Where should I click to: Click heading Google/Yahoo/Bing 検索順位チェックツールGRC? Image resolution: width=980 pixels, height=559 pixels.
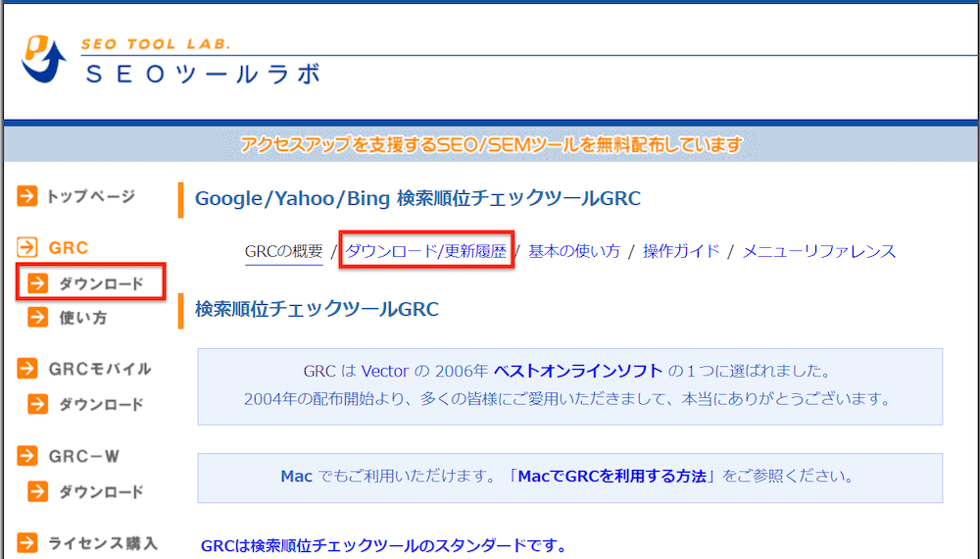tap(417, 199)
